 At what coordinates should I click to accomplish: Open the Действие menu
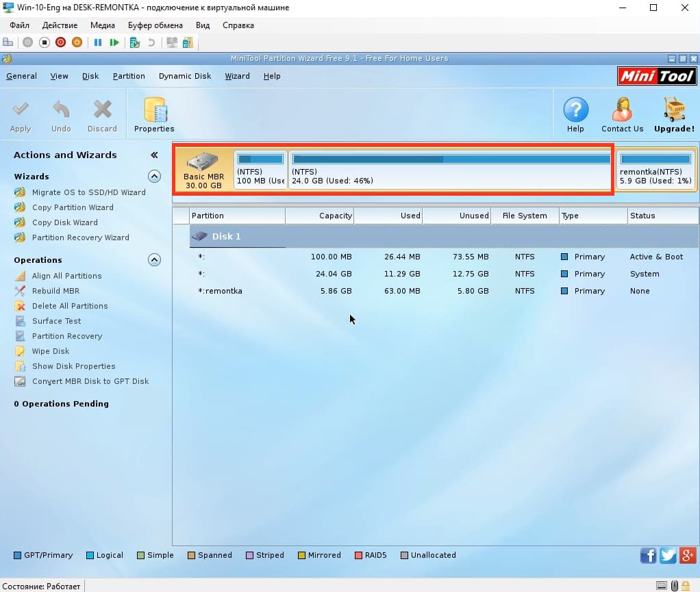[60, 25]
